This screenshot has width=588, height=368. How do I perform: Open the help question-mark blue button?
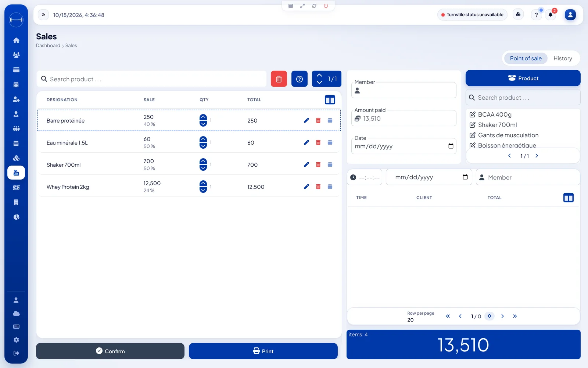300,79
